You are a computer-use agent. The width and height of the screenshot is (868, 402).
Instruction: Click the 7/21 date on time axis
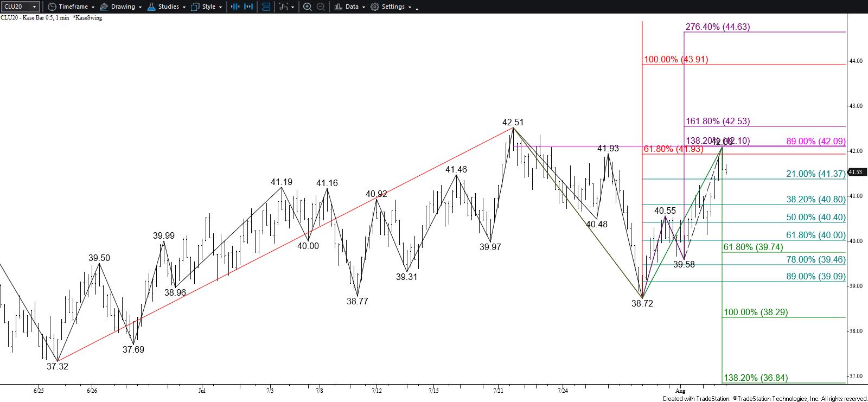click(x=498, y=390)
